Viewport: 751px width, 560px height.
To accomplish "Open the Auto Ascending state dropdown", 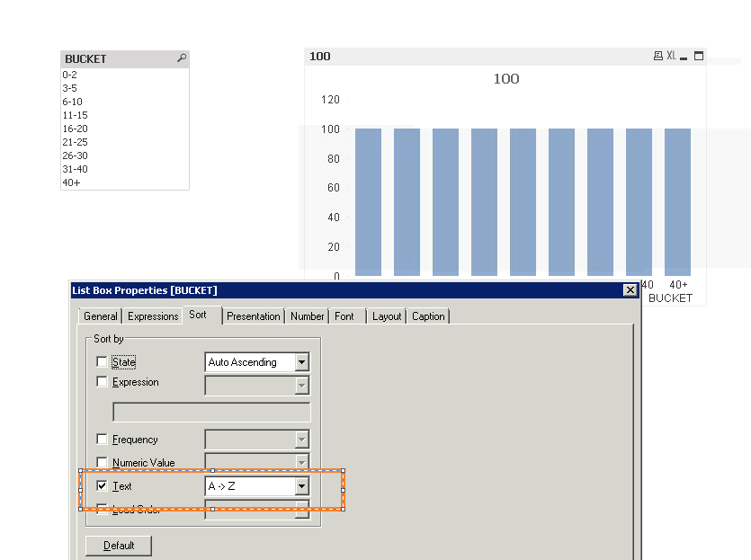I will [301, 362].
